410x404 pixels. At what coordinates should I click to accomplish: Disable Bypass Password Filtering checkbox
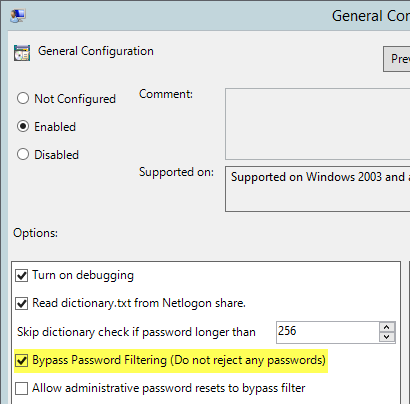coord(22,361)
